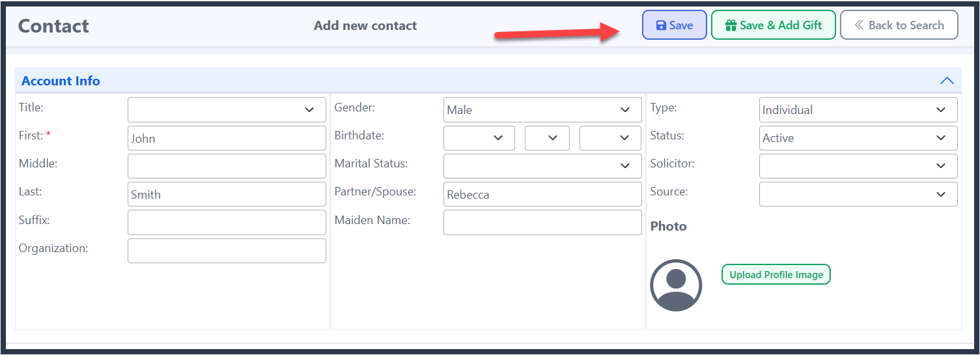Click Save & Add Gift button
980x355 pixels.
point(773,25)
